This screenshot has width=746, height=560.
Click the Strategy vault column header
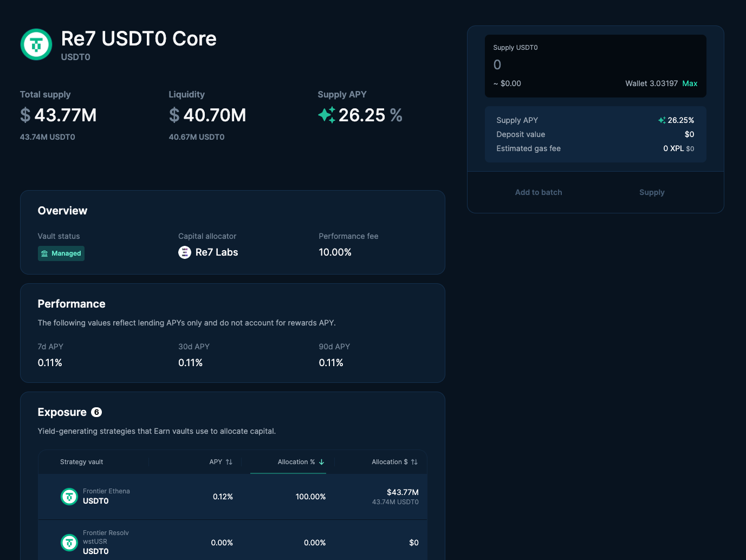coord(82,462)
